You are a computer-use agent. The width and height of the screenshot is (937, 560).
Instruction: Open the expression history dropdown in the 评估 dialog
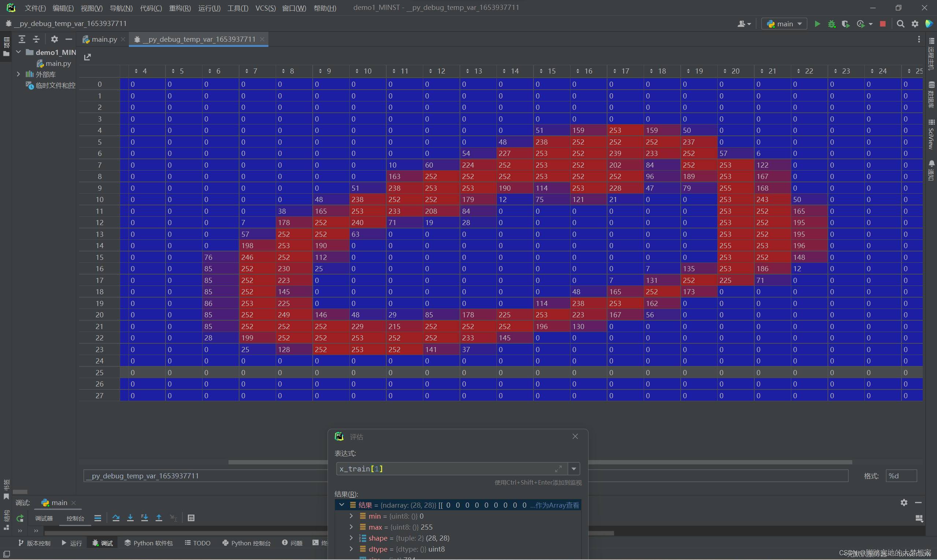pos(574,468)
